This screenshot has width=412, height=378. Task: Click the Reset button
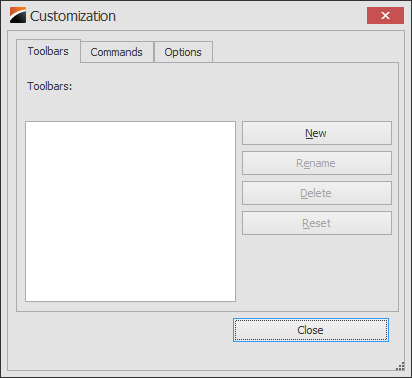coord(317,223)
